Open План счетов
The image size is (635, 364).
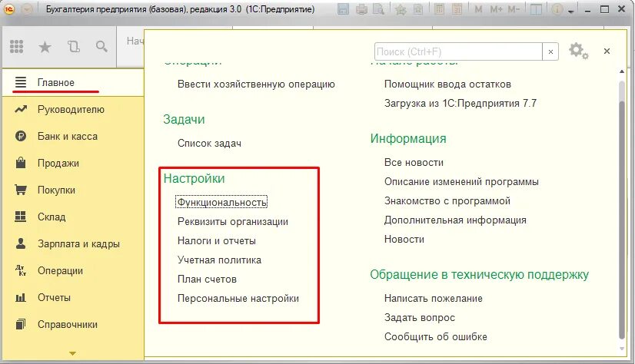click(x=207, y=279)
